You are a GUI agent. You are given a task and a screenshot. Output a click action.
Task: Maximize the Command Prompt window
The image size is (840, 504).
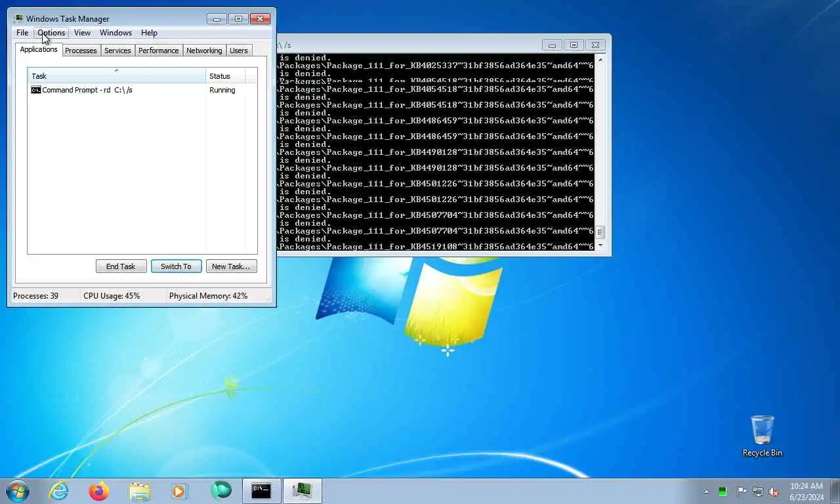[x=574, y=45]
